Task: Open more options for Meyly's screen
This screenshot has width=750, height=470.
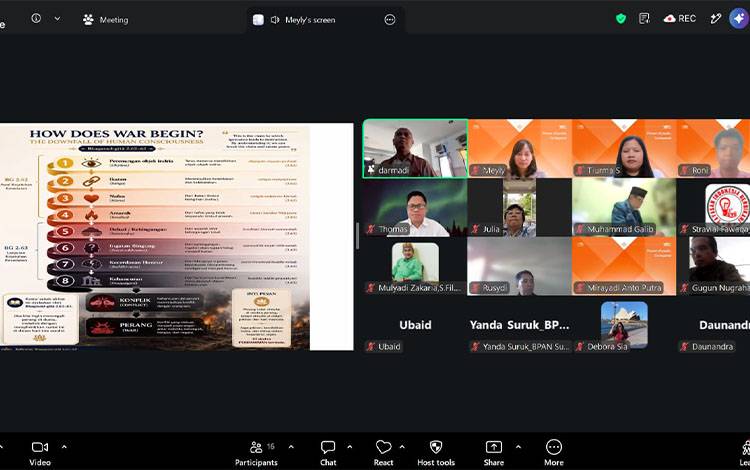Action: pyautogui.click(x=390, y=20)
